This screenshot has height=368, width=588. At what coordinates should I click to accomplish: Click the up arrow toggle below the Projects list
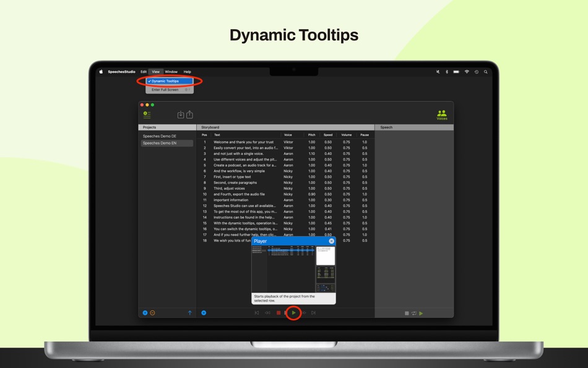pyautogui.click(x=190, y=312)
